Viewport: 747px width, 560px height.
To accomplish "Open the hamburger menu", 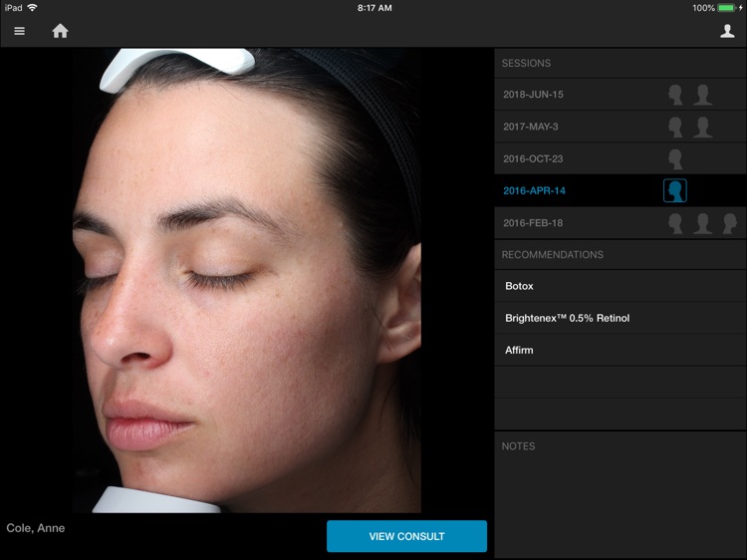I will [20, 31].
